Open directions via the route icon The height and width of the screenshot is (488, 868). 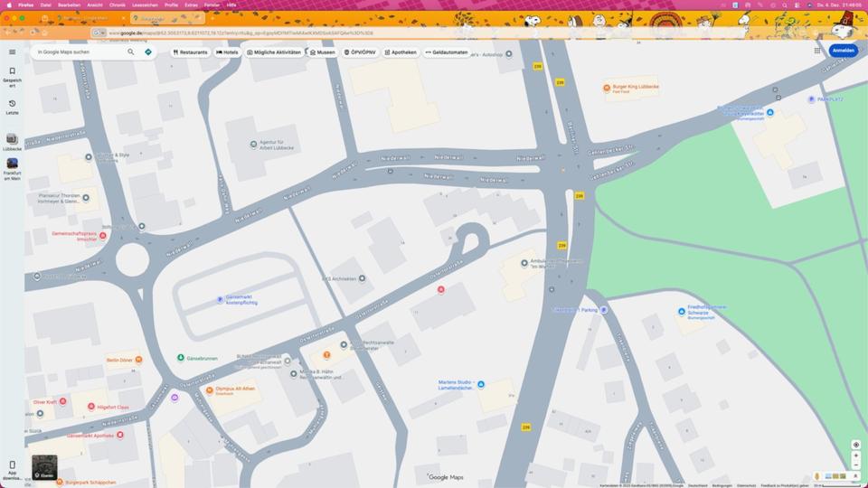click(148, 52)
